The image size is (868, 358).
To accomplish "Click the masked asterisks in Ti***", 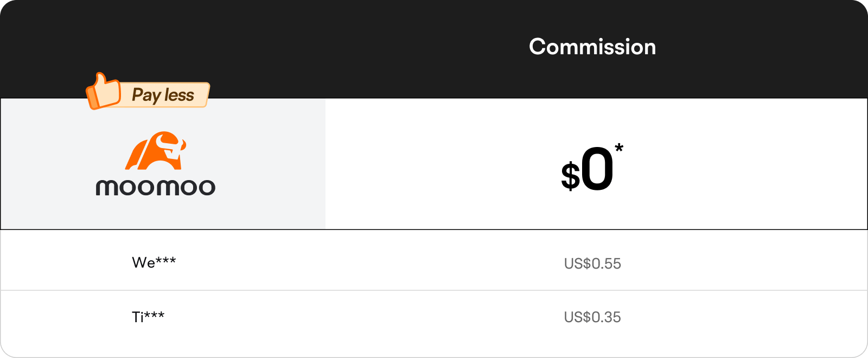I will (x=155, y=314).
